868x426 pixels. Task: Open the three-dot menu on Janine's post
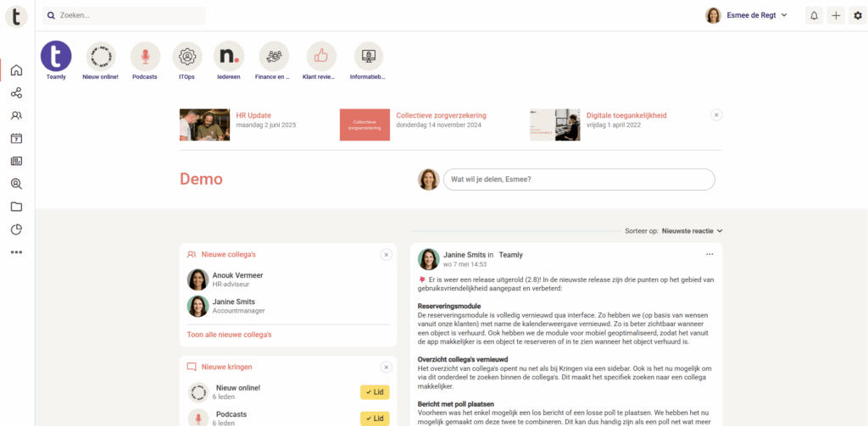click(709, 254)
